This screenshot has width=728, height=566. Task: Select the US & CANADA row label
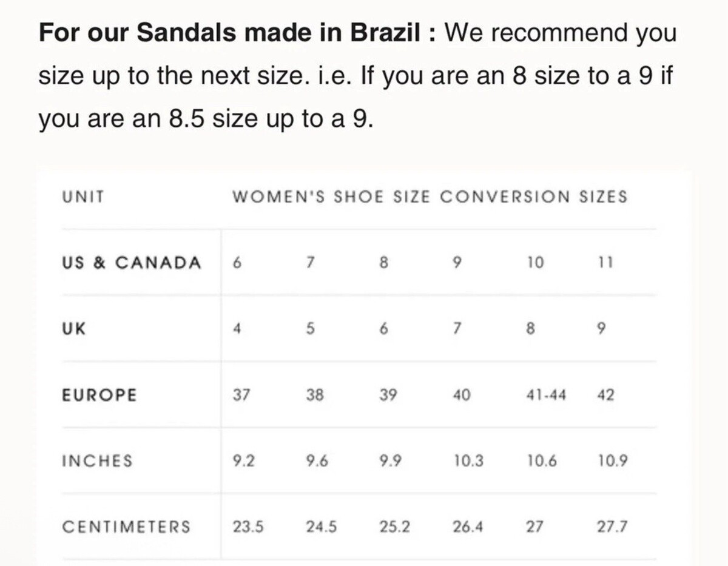[x=131, y=263]
